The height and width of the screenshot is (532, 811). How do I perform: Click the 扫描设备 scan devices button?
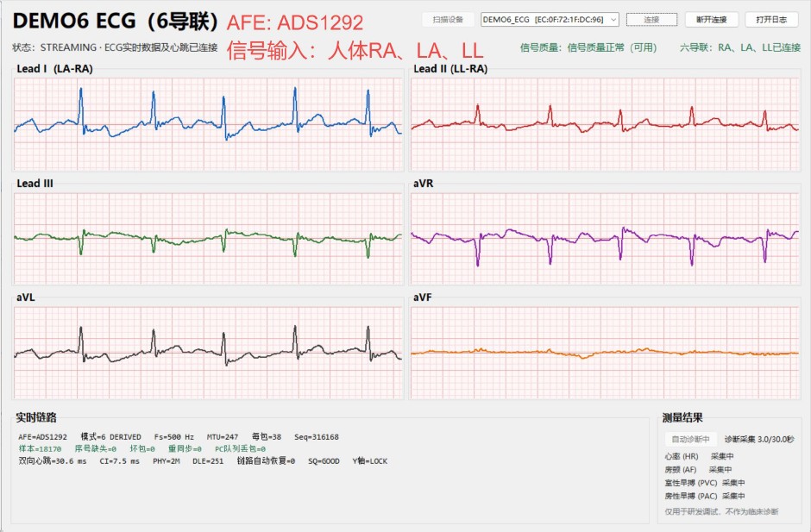(448, 20)
